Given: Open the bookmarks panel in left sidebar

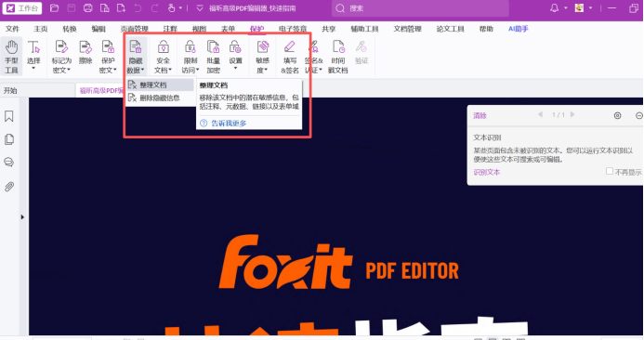Looking at the screenshot, I should (x=9, y=116).
